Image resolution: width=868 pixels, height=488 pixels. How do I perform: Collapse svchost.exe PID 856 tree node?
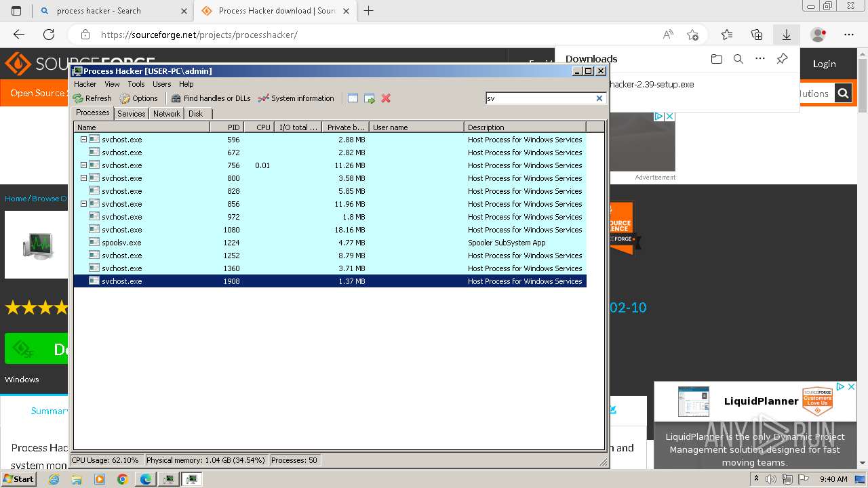click(x=83, y=204)
